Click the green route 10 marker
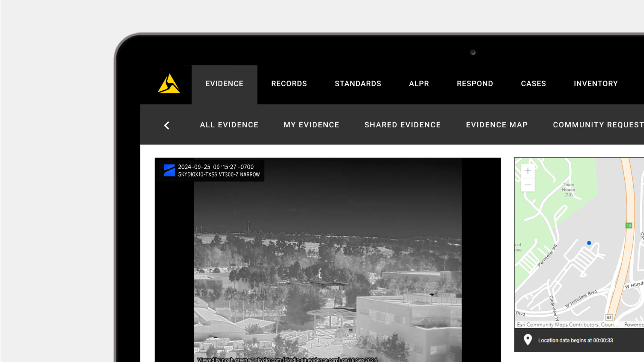 [629, 226]
